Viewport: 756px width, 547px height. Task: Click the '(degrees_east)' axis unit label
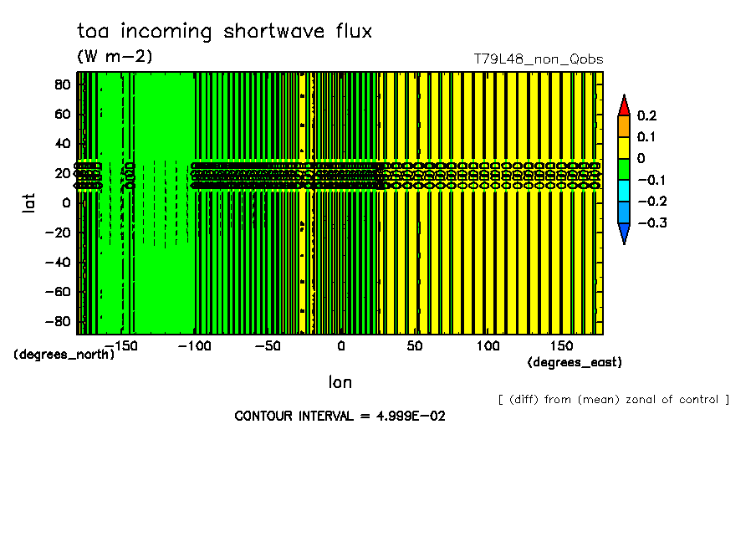[x=575, y=362]
